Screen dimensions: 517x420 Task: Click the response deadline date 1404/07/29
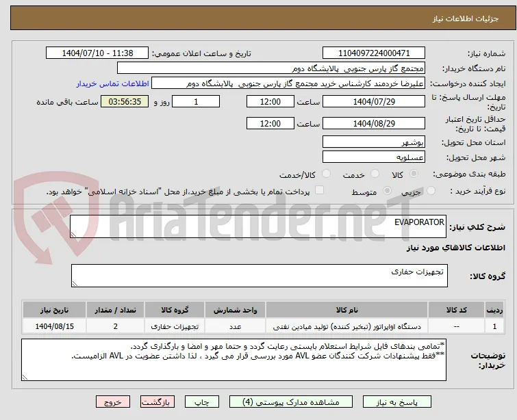374,101
